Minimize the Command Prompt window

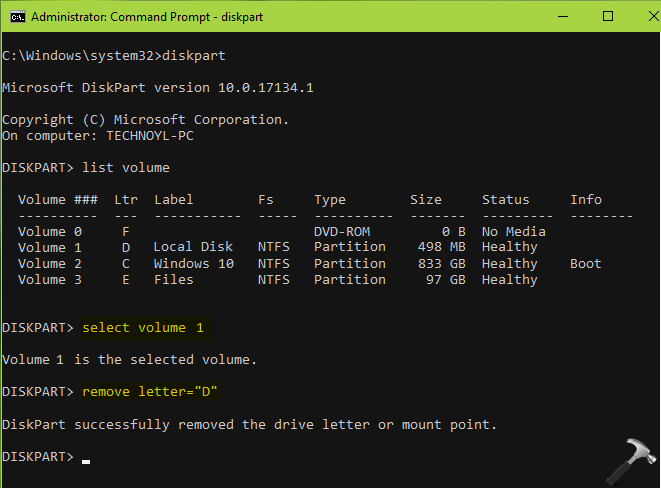pos(562,17)
